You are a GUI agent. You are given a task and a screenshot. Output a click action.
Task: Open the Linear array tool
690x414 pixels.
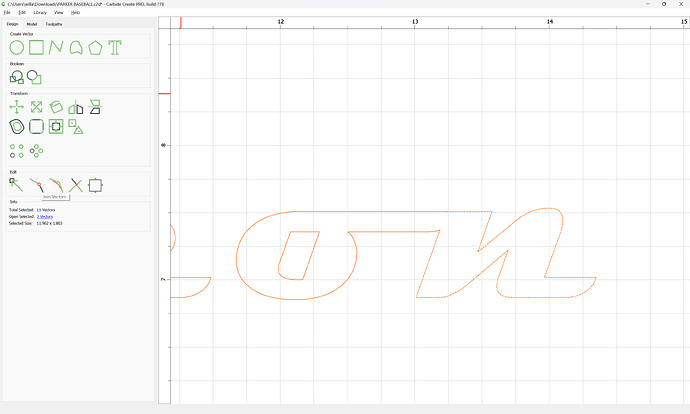(x=17, y=151)
